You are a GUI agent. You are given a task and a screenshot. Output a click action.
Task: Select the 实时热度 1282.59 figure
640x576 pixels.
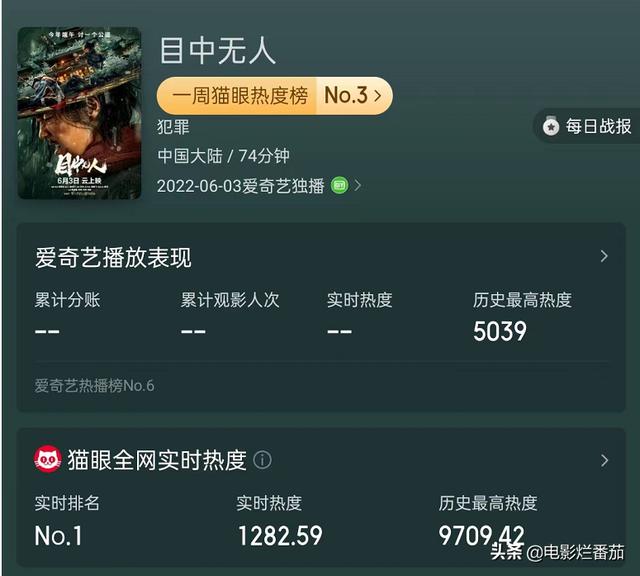click(280, 536)
